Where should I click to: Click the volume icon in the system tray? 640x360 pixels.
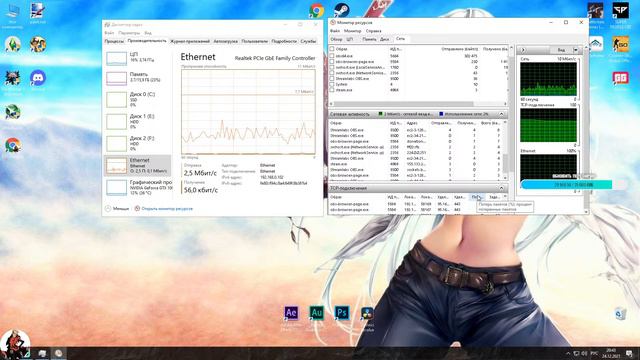tap(584, 353)
